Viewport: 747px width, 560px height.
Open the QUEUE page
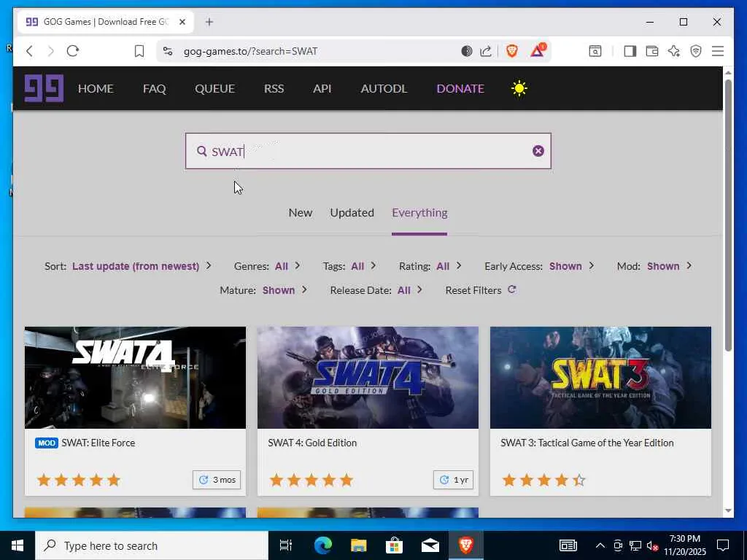(x=215, y=88)
